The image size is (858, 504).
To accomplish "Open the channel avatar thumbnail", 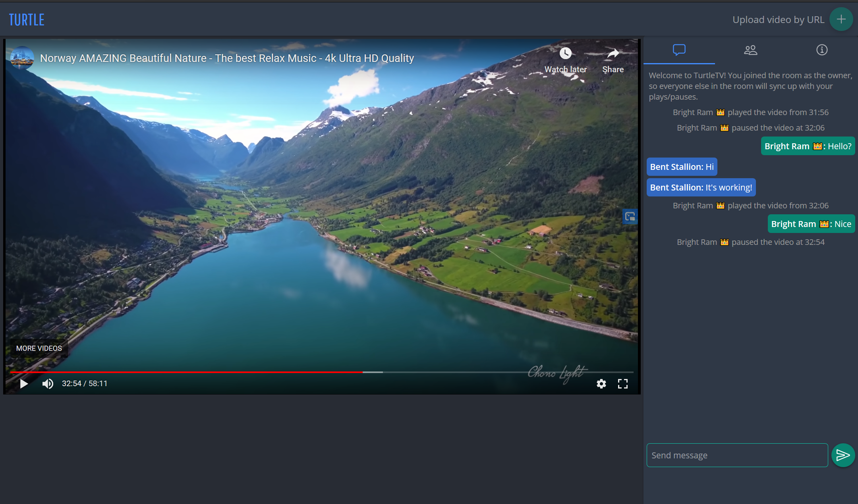I will 22,58.
